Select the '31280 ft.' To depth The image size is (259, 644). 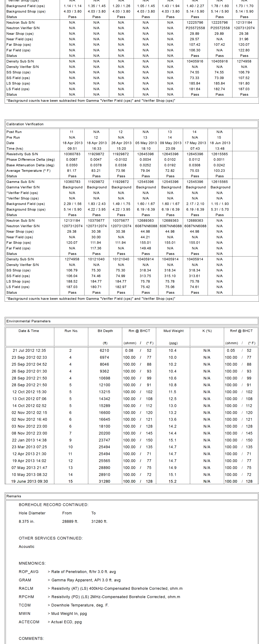[x=99, y=521]
